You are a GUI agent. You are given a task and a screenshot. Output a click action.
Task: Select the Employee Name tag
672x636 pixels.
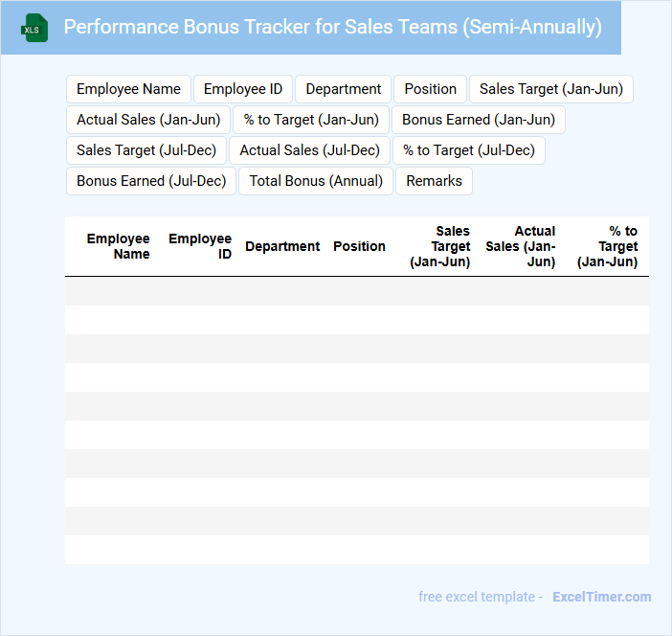click(128, 89)
